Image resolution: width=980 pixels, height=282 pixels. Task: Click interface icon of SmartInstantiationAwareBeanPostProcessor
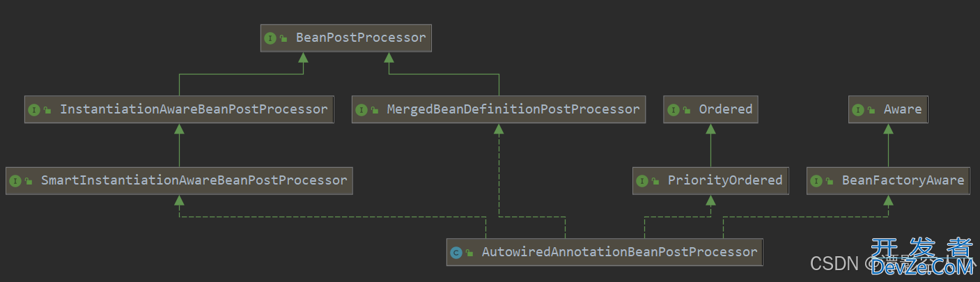pyautogui.click(x=15, y=181)
